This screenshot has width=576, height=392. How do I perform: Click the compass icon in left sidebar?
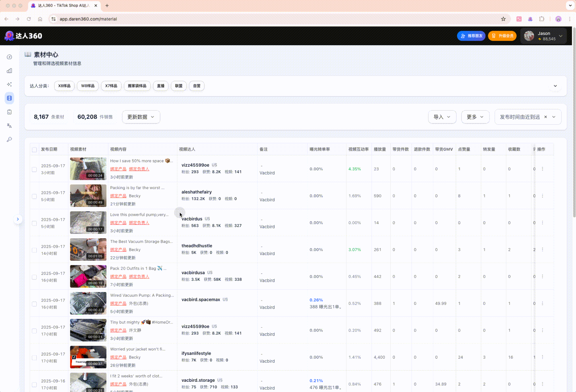click(x=9, y=57)
